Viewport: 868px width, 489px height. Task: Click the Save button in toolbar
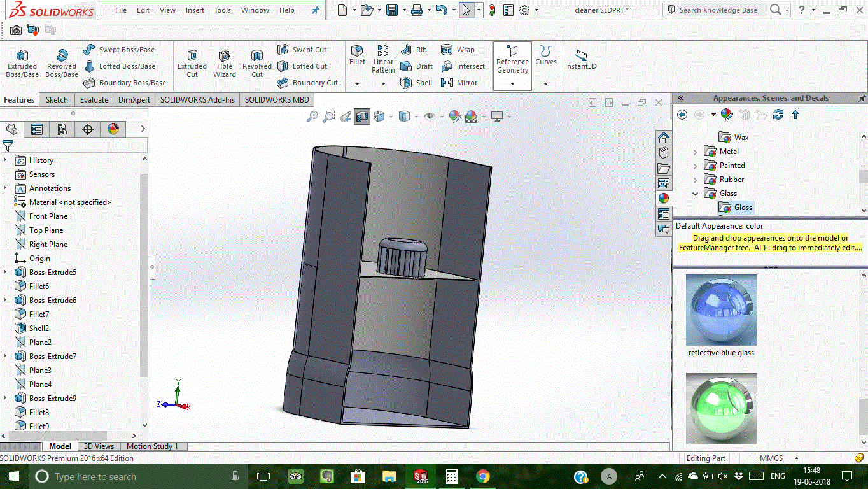click(392, 10)
